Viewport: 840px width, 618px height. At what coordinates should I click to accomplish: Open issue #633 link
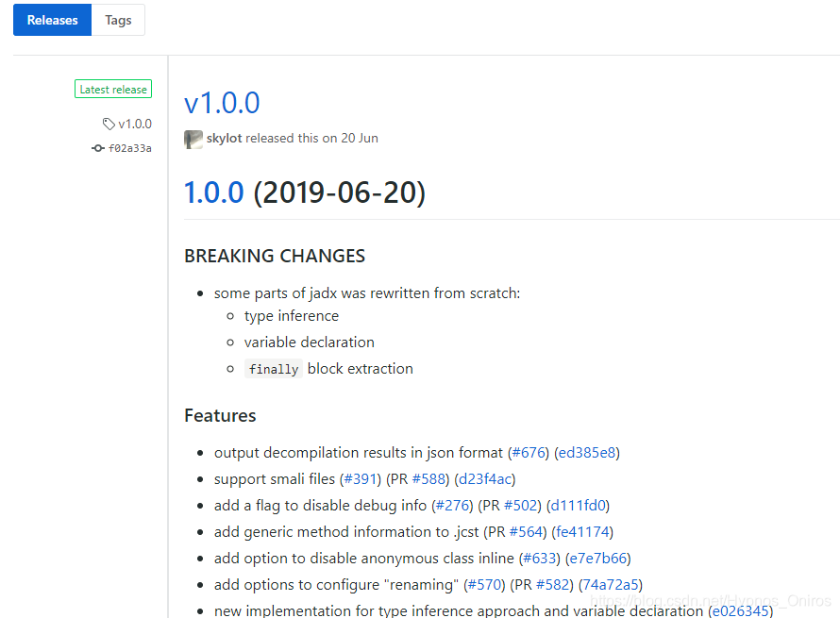pyautogui.click(x=540, y=558)
